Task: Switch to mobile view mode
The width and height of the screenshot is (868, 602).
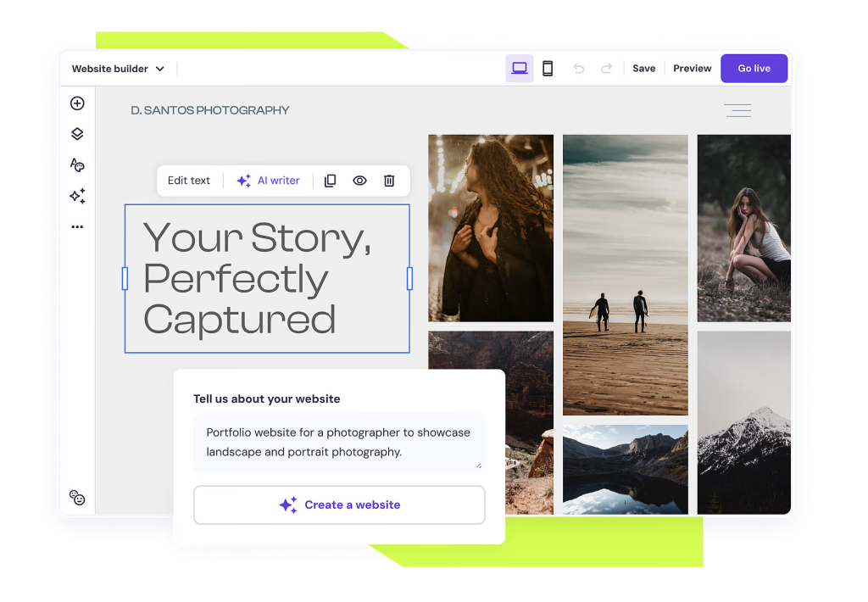Action: click(548, 68)
